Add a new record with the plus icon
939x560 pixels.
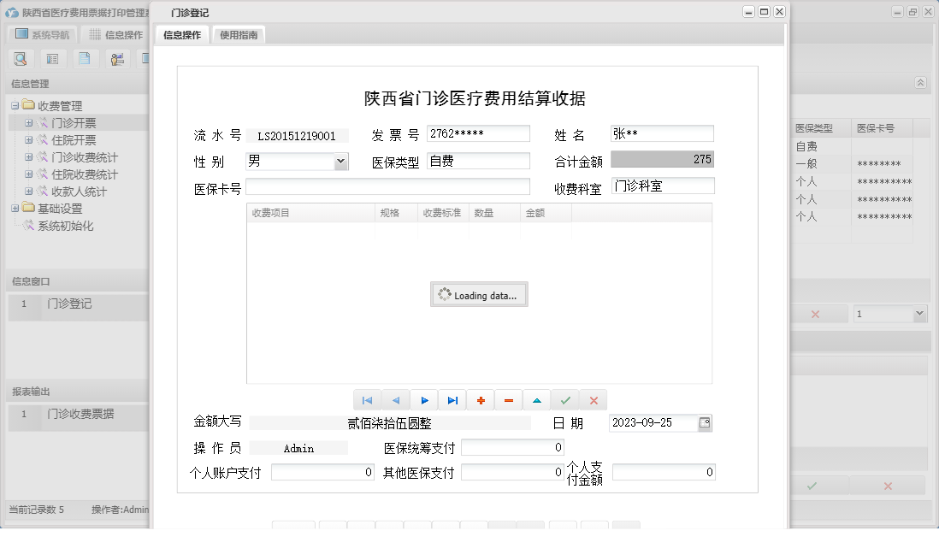[x=480, y=399]
